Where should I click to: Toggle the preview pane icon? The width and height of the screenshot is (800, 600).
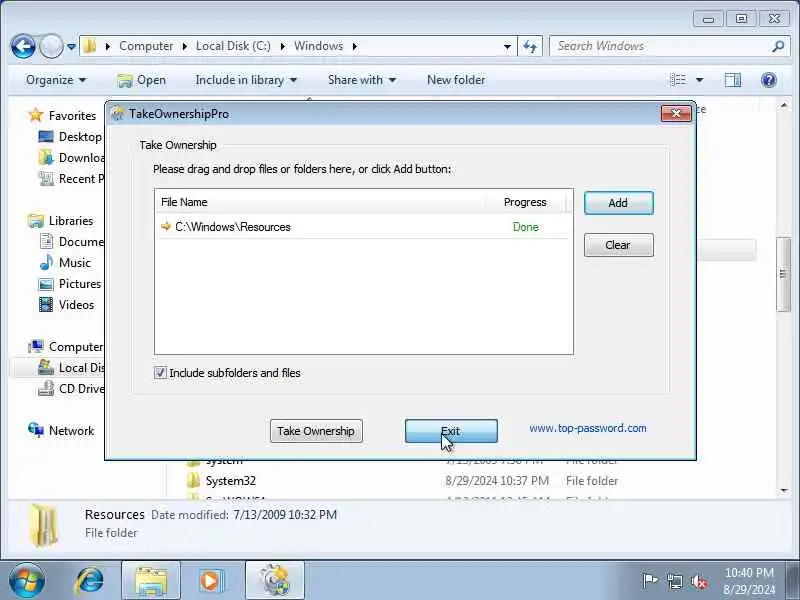click(733, 80)
